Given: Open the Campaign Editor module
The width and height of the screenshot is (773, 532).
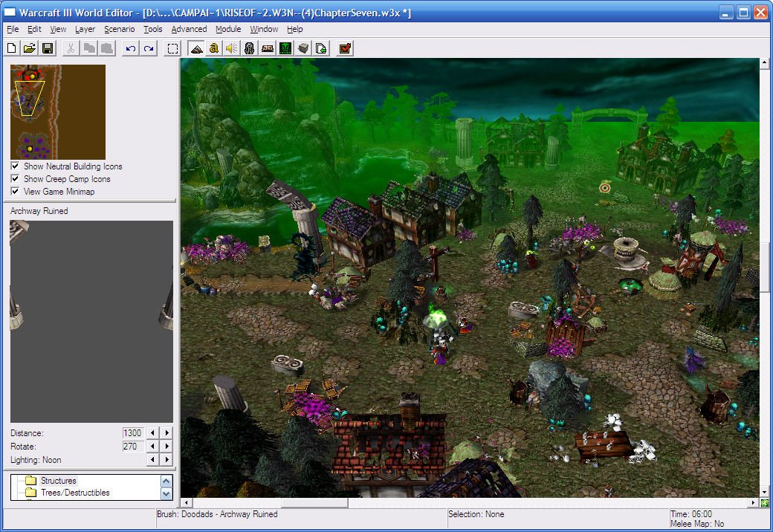Looking at the screenshot, I should 267,48.
